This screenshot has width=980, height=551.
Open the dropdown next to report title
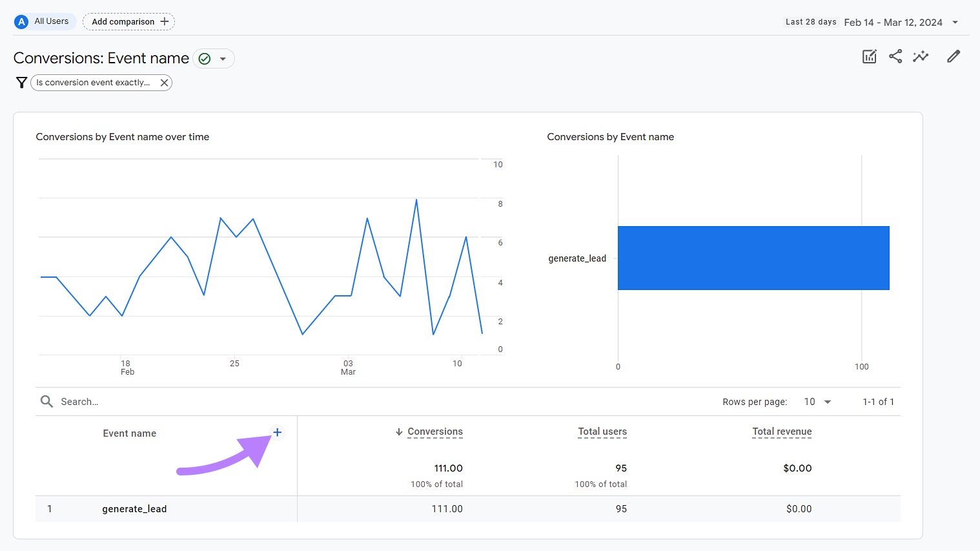click(223, 58)
